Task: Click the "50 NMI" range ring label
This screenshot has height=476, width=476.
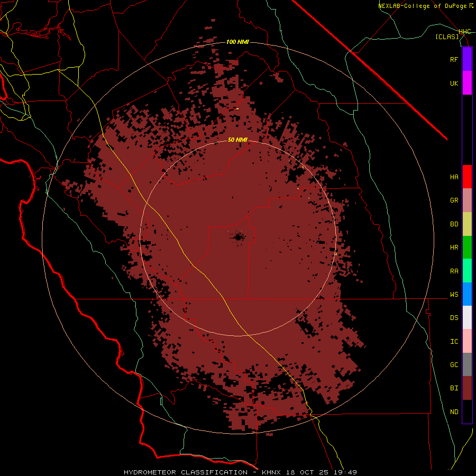Action: point(237,140)
